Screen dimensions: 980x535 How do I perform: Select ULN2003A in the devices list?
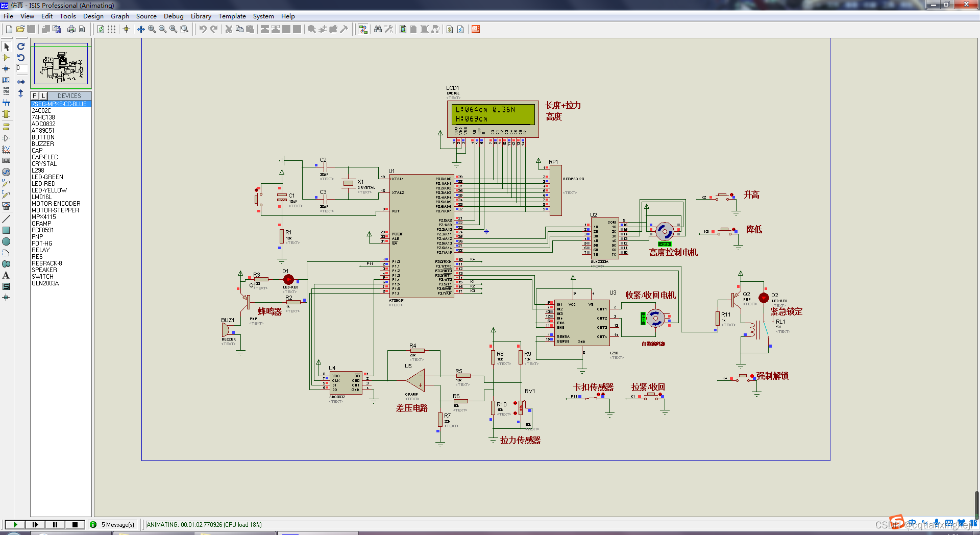pos(61,283)
